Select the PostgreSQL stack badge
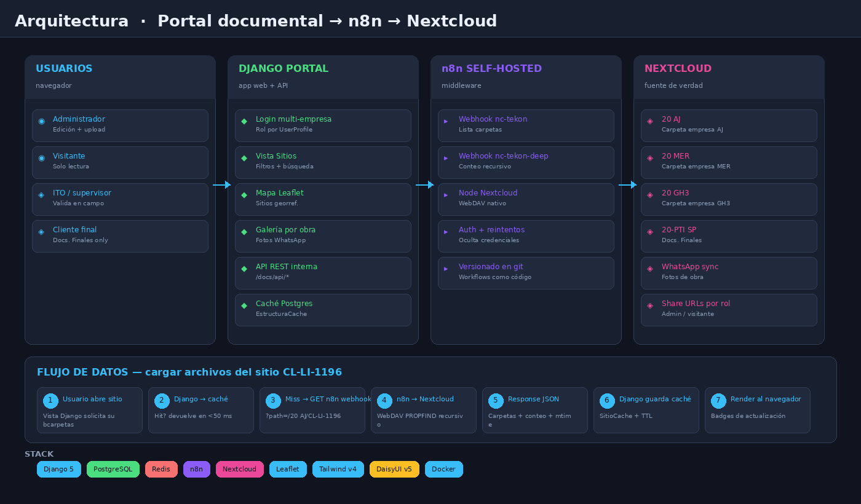Image resolution: width=861 pixels, height=504 pixels. pos(113,469)
